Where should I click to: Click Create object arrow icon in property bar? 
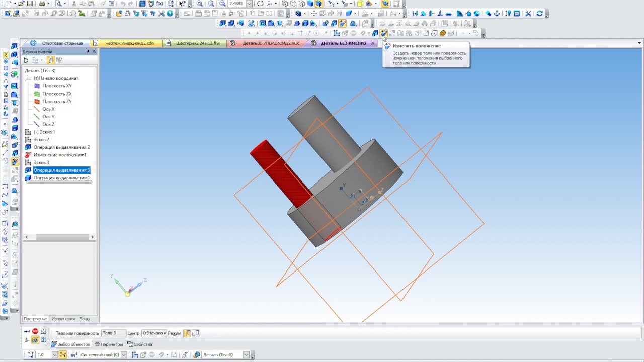point(27,331)
